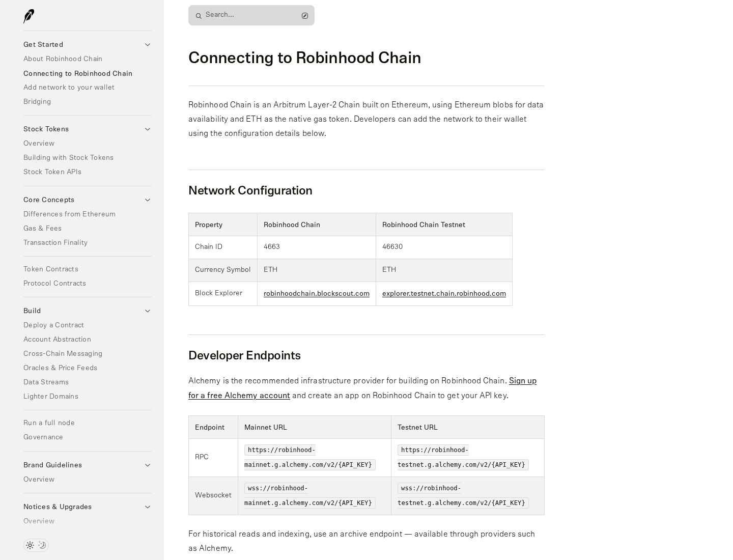Open Lighter Domains page
The height and width of the screenshot is (560, 733).
51,397
